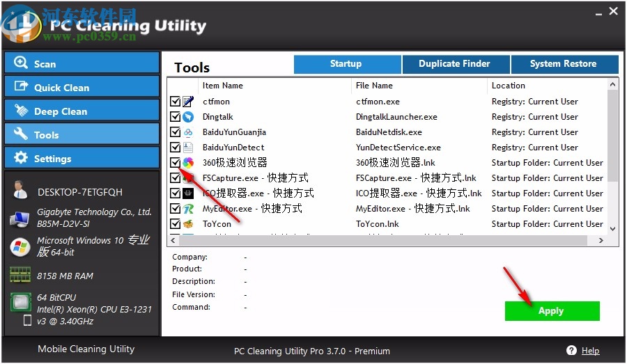Click the Help question mark icon
627x364 pixels.
(571, 350)
